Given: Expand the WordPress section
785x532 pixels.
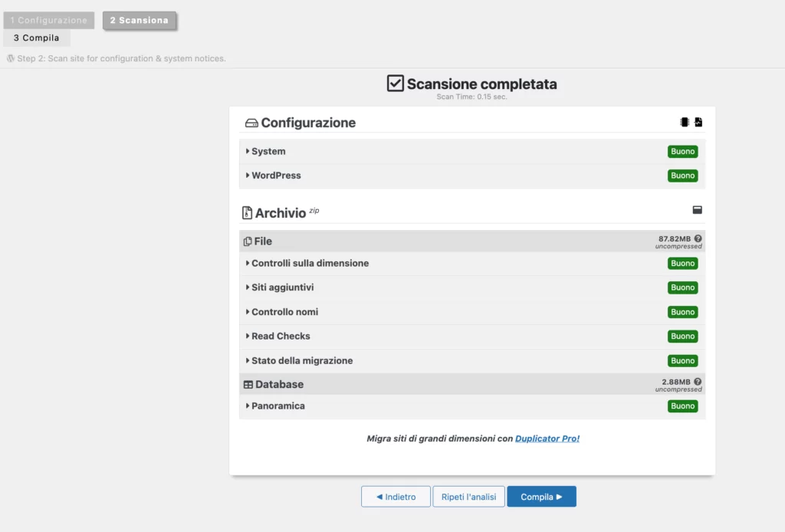Looking at the screenshot, I should (275, 176).
